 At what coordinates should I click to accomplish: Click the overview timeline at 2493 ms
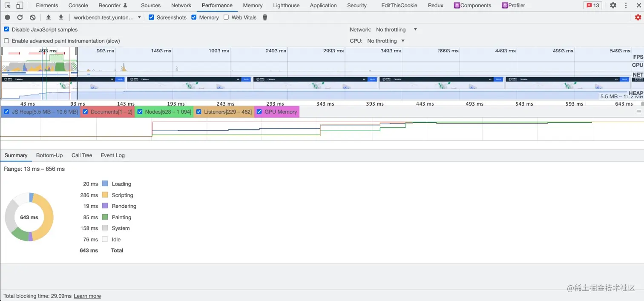click(x=276, y=51)
